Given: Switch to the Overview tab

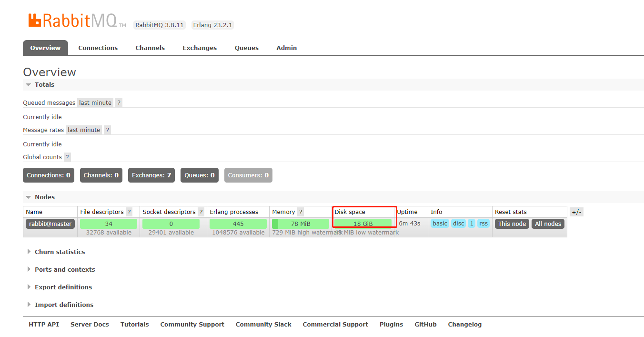Looking at the screenshot, I should point(45,48).
